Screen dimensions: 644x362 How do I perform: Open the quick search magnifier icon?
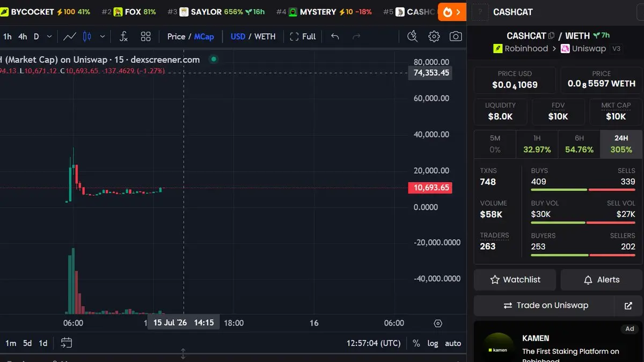[412, 36]
